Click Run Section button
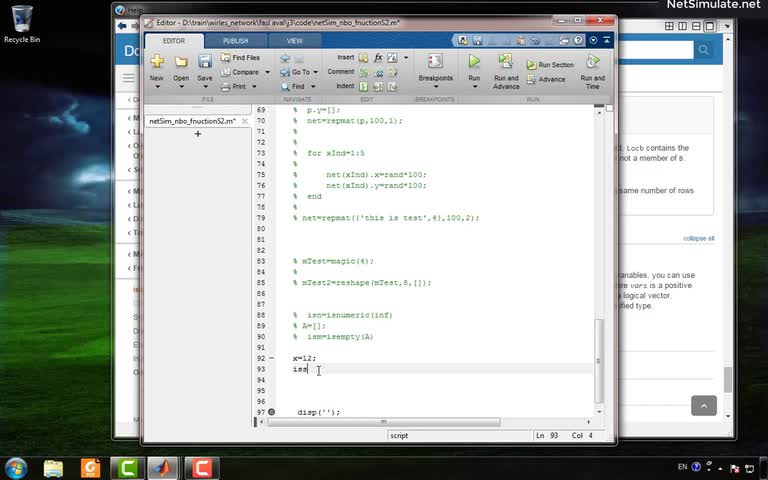This screenshot has height=480, width=768. (550, 65)
